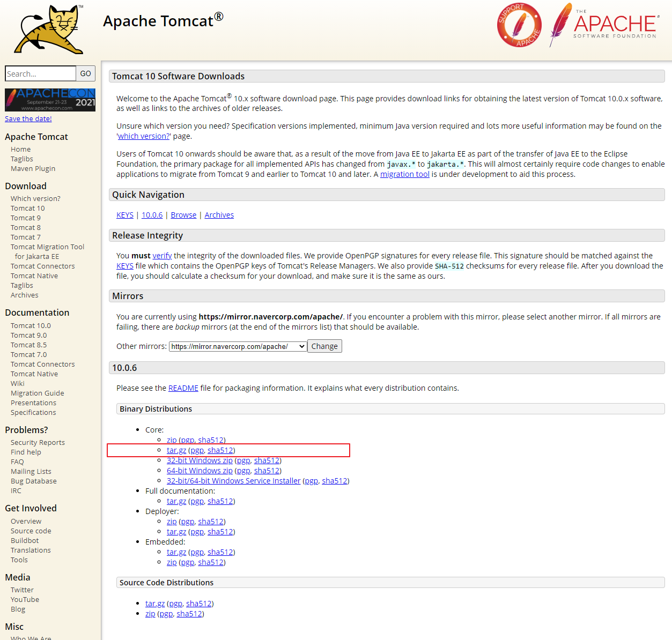Jump to 10.0.6 via Quick Navigation
Screen dimensions: 672x640
pos(152,215)
